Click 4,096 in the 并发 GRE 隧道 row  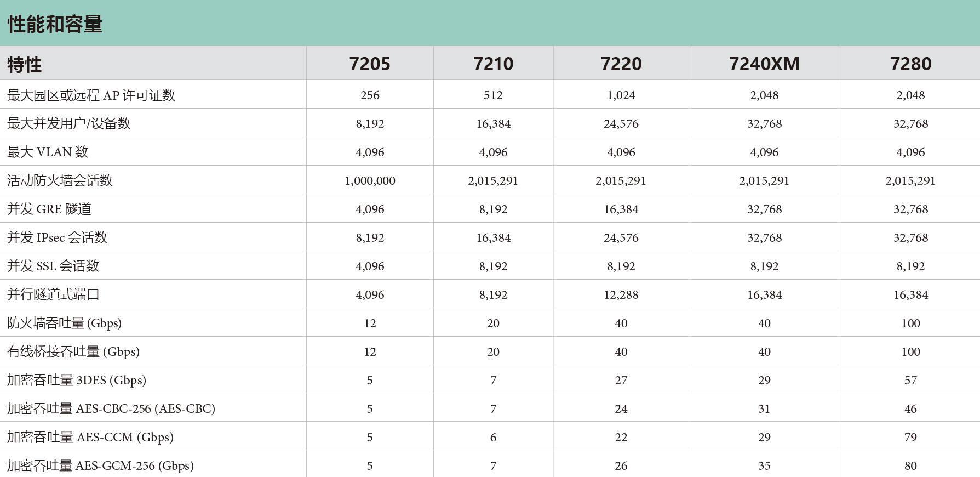click(370, 209)
